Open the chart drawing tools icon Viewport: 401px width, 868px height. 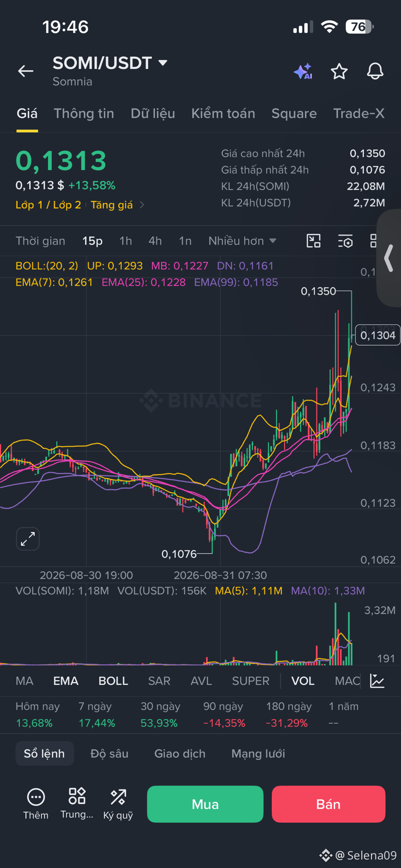[x=314, y=241]
